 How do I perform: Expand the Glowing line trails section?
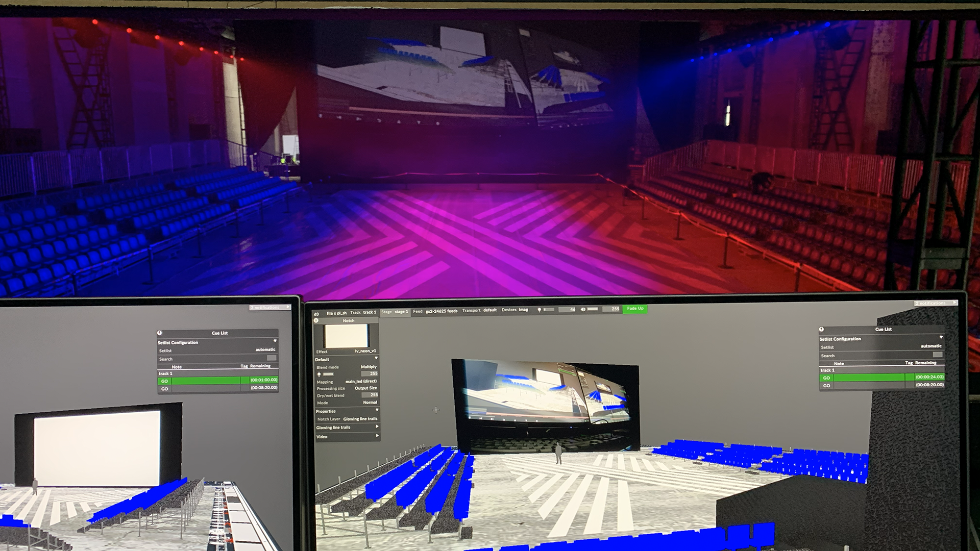377,427
